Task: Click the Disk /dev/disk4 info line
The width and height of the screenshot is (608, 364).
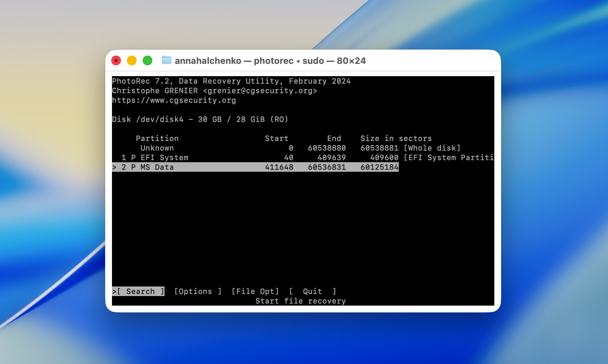Action: (x=200, y=120)
